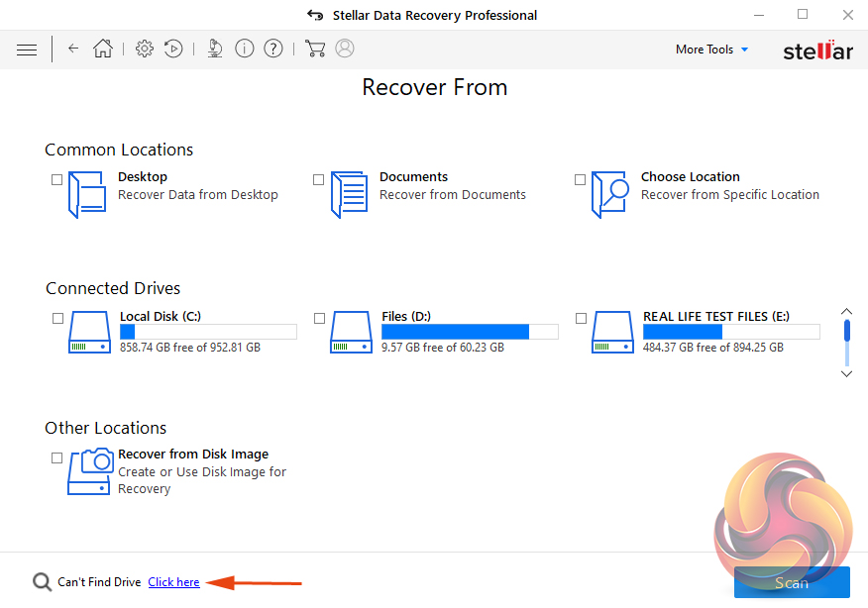Click the Documents label
Viewport: 868px width, 608px height.
(413, 177)
